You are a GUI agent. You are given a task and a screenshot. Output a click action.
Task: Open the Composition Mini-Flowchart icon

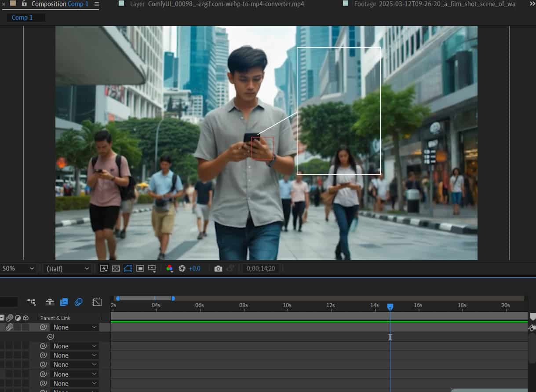tap(31, 302)
